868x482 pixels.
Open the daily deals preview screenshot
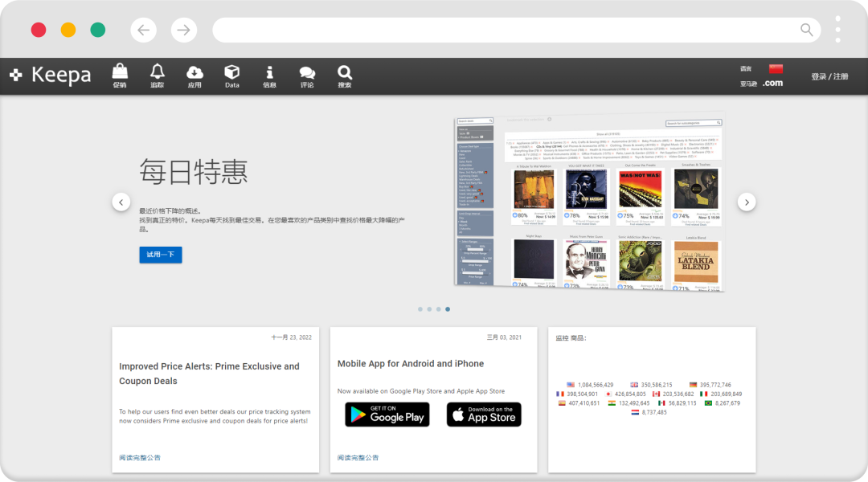tap(590, 202)
